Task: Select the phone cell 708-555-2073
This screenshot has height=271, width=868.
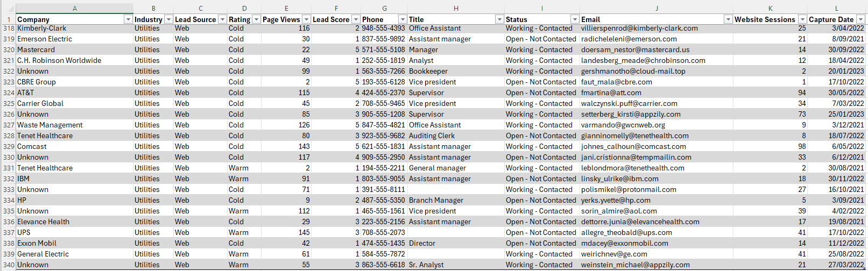Action: (384, 232)
